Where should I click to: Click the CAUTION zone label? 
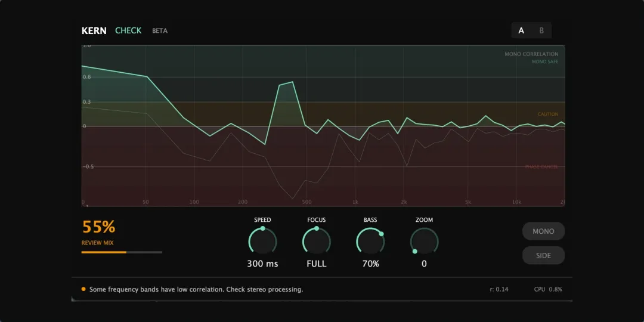pyautogui.click(x=548, y=114)
